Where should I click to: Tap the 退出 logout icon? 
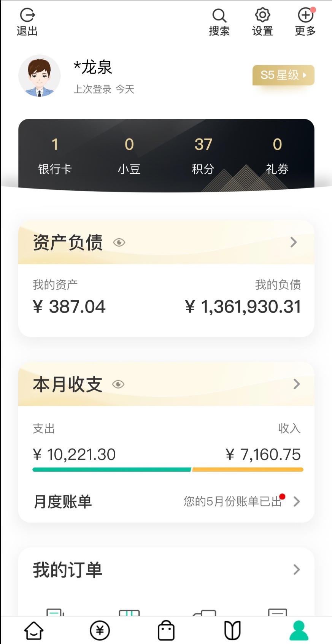tap(27, 16)
